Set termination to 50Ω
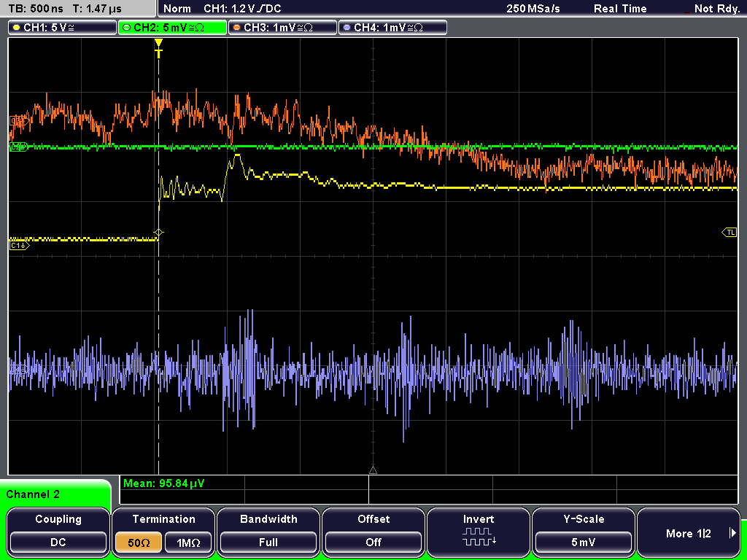 click(x=139, y=542)
